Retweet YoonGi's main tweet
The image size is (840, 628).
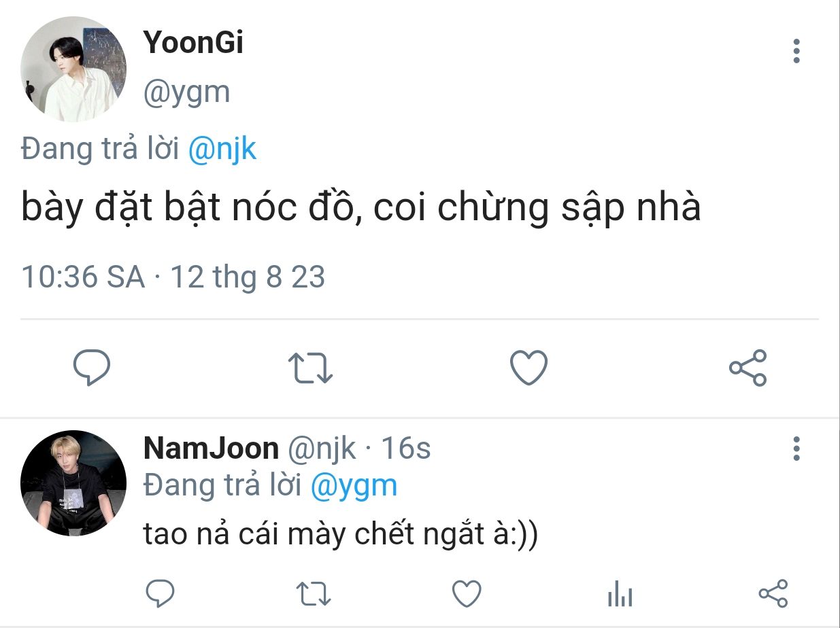[310, 368]
